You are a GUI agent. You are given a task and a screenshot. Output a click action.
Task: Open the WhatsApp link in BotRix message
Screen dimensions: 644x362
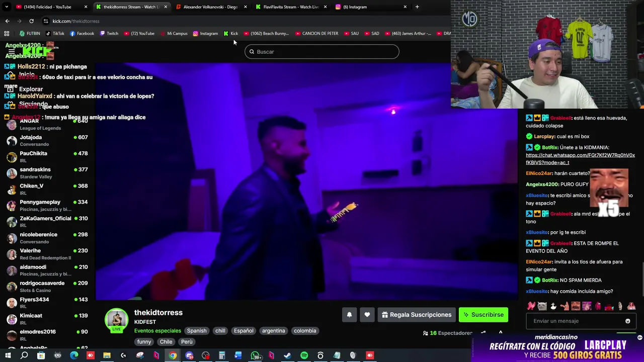click(x=580, y=159)
